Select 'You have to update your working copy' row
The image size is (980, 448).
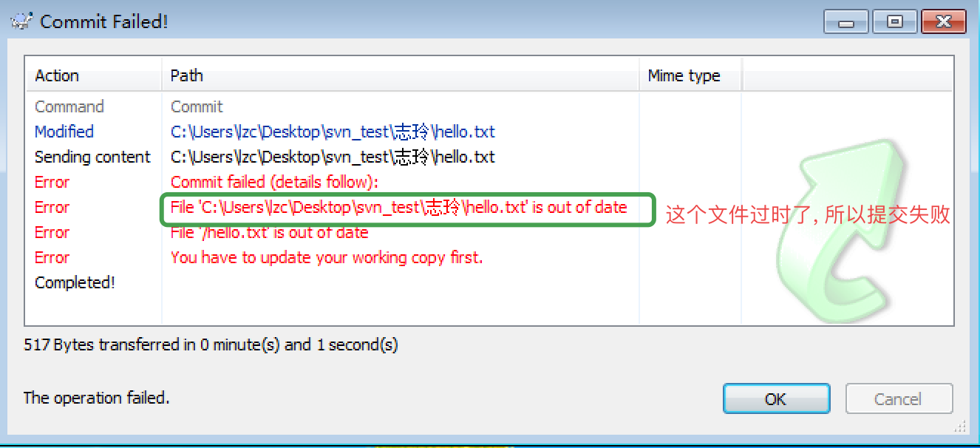tap(326, 258)
